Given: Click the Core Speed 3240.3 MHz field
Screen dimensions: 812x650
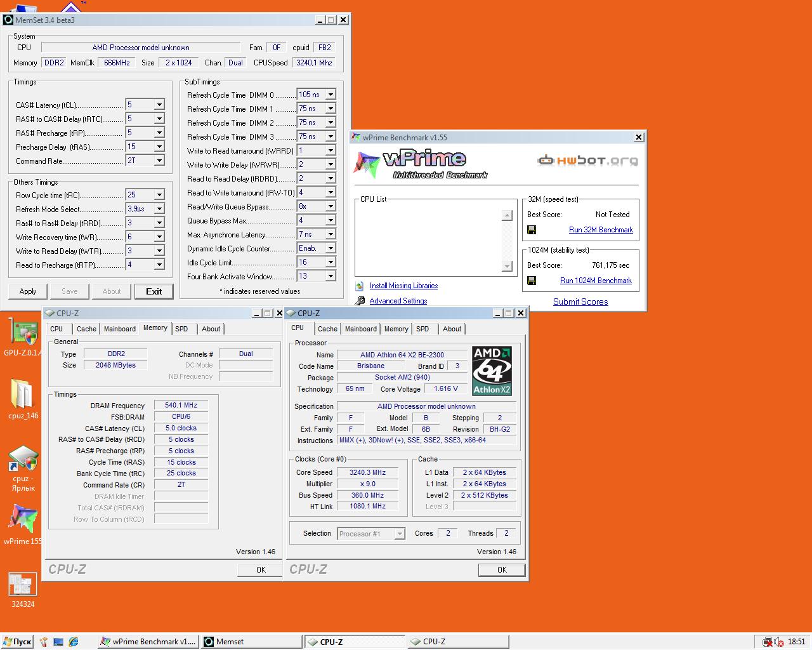Looking at the screenshot, I should pos(367,472).
